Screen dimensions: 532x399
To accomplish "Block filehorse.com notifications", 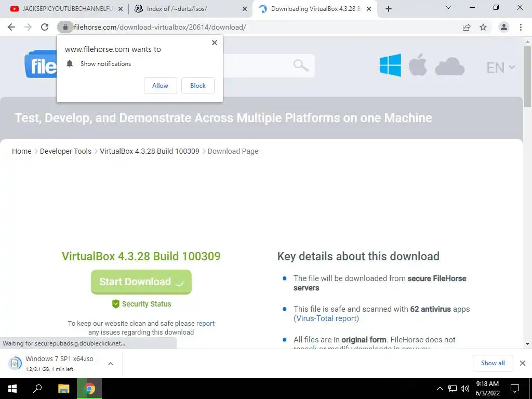I will coord(198,86).
